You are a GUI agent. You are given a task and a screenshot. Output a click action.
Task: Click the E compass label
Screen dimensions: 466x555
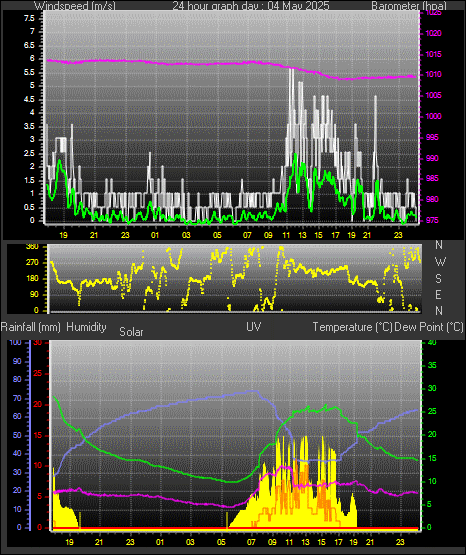438,294
